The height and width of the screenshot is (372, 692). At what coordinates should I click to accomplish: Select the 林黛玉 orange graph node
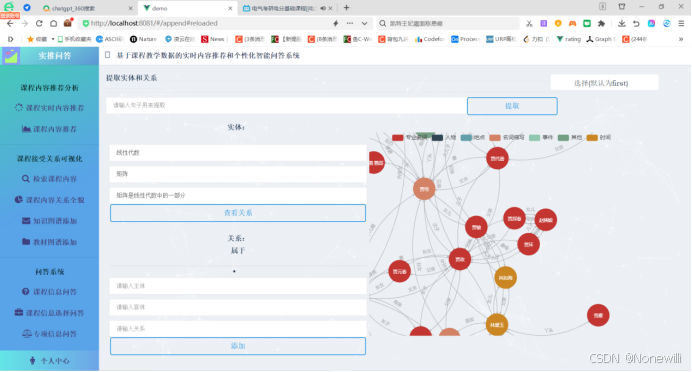(496, 325)
